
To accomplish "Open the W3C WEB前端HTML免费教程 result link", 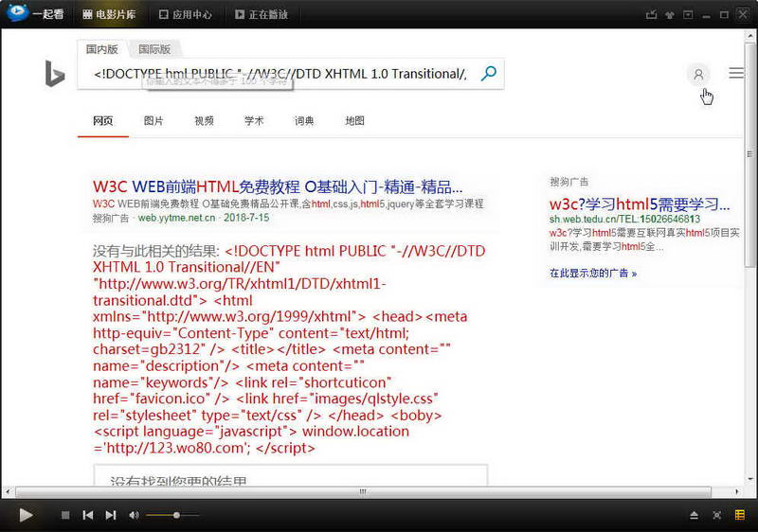I will click(278, 186).
